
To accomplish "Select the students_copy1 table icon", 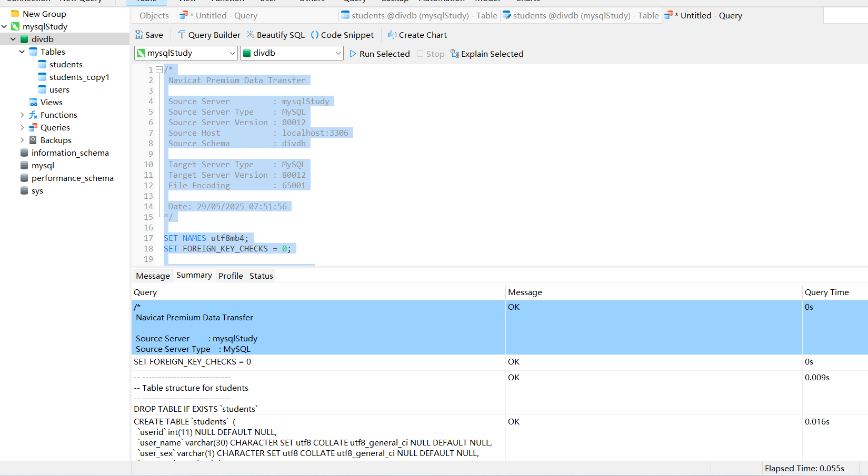I will click(42, 77).
